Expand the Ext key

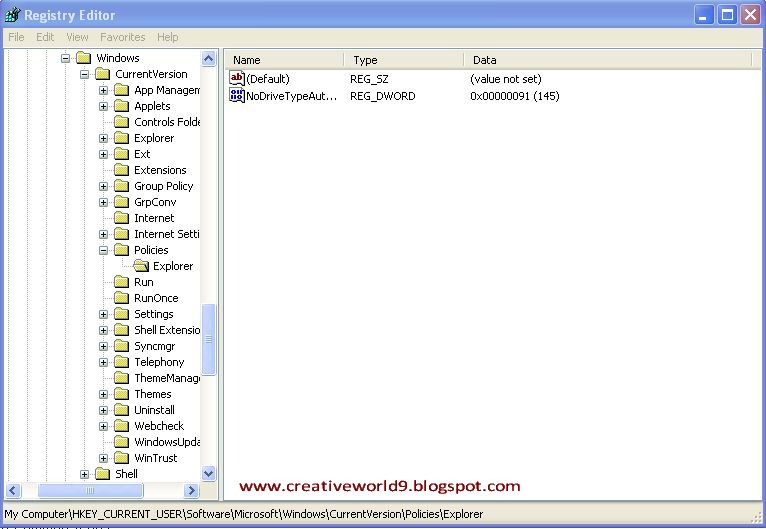click(x=104, y=154)
